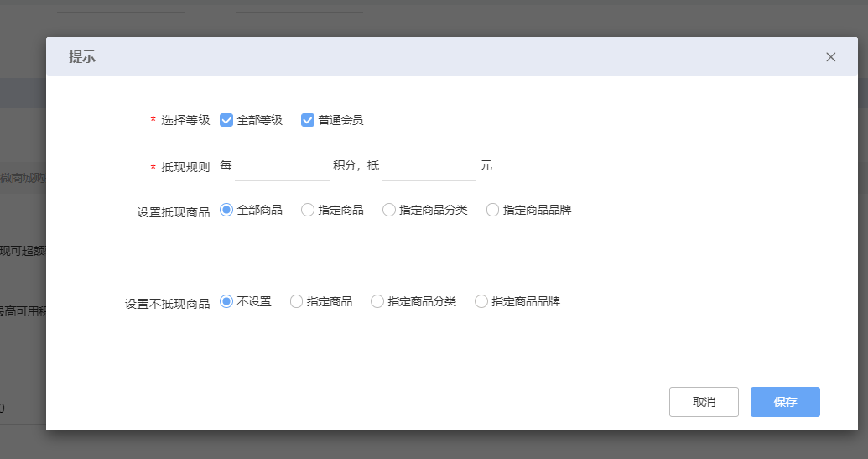Screen dimensions: 868x459
Task: Focus the points input field after 每
Action: (x=282, y=166)
